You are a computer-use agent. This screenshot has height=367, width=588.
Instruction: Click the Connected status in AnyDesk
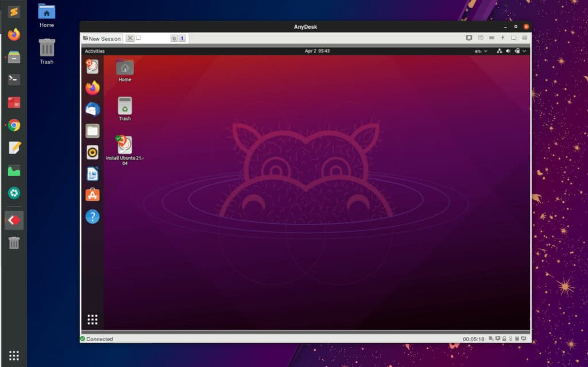point(96,339)
